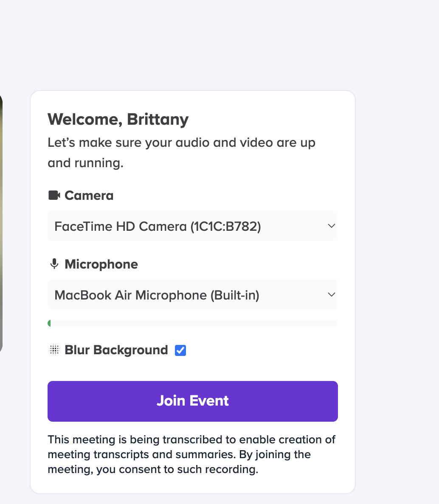Uncheck the Blur Background checkbox
This screenshot has height=504, width=439.
(x=180, y=350)
